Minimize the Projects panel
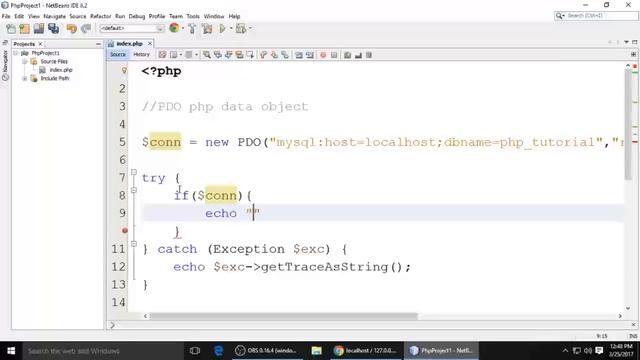Viewport: 640px width, 360px height. [98, 44]
